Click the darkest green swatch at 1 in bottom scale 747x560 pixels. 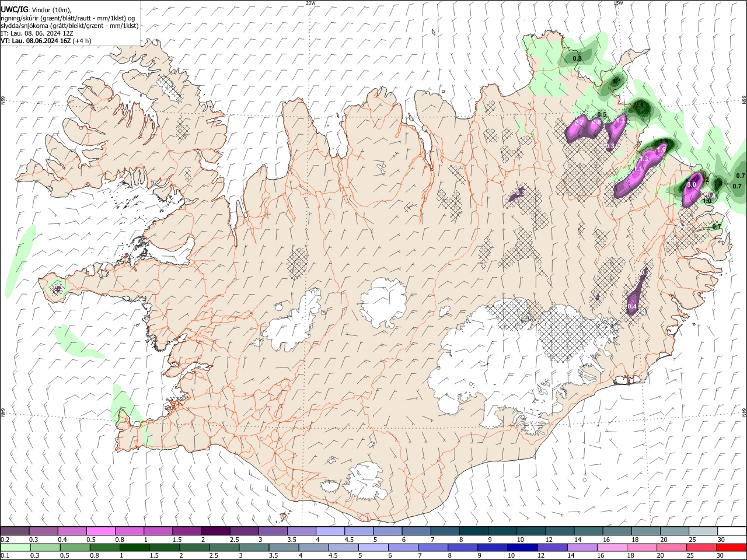(x=134, y=547)
